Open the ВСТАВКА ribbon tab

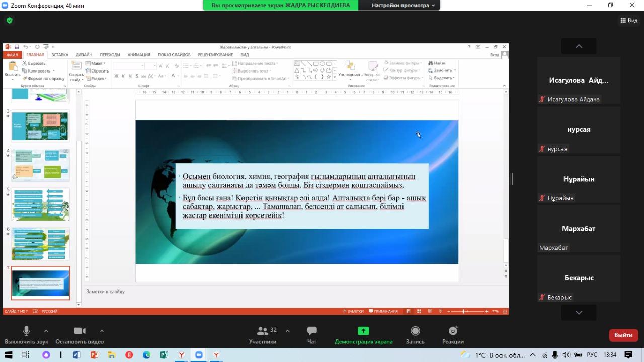[x=60, y=55]
